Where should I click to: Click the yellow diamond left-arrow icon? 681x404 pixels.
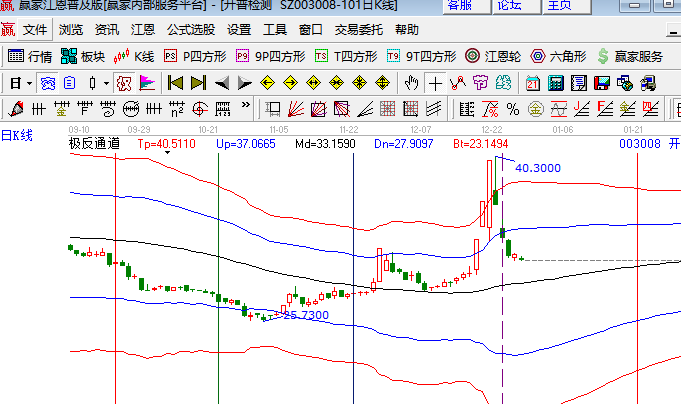click(x=268, y=83)
